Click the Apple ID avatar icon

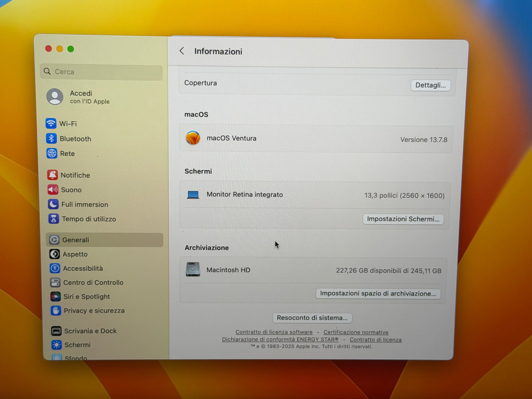click(55, 96)
